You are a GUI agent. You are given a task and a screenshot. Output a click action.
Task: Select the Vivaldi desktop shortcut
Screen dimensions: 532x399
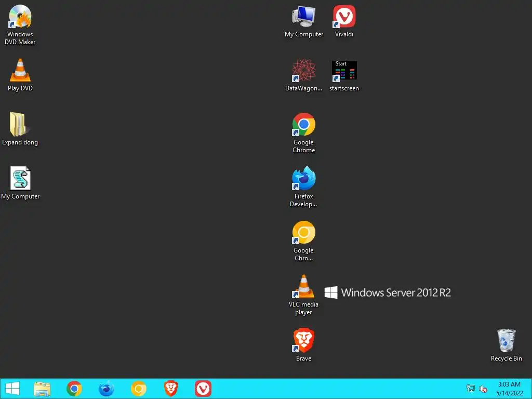click(344, 21)
